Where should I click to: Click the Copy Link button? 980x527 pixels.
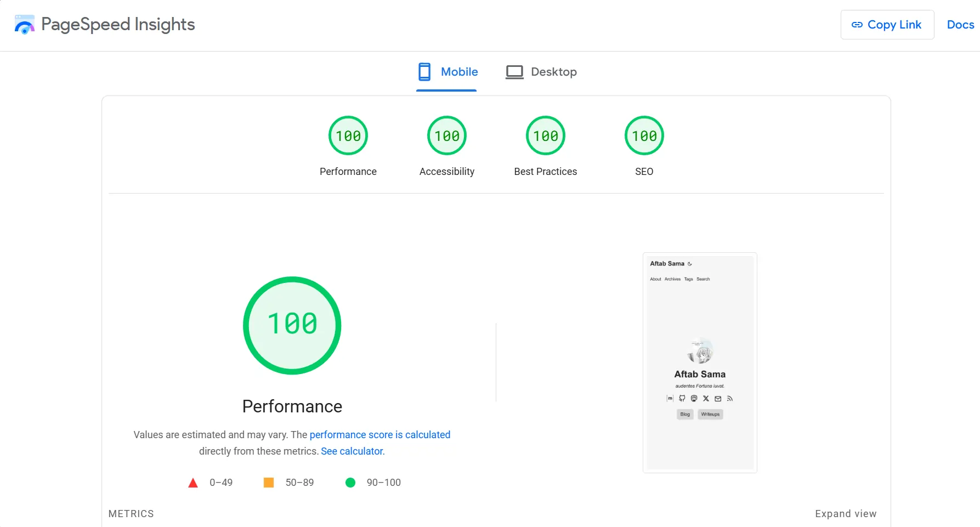coord(887,25)
